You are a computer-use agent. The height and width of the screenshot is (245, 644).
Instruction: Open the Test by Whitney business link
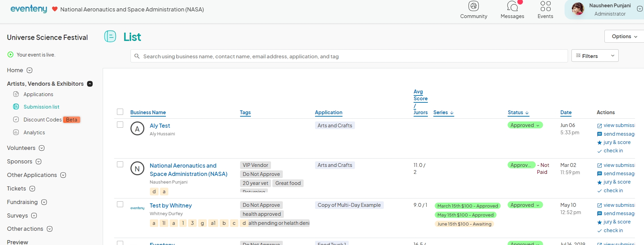tap(171, 205)
